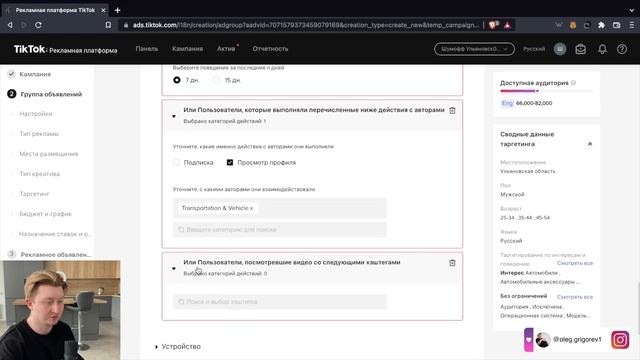Jump to Тип рекламы section in sidebar
Image resolution: width=640 pixels, height=360 pixels.
[x=39, y=134]
